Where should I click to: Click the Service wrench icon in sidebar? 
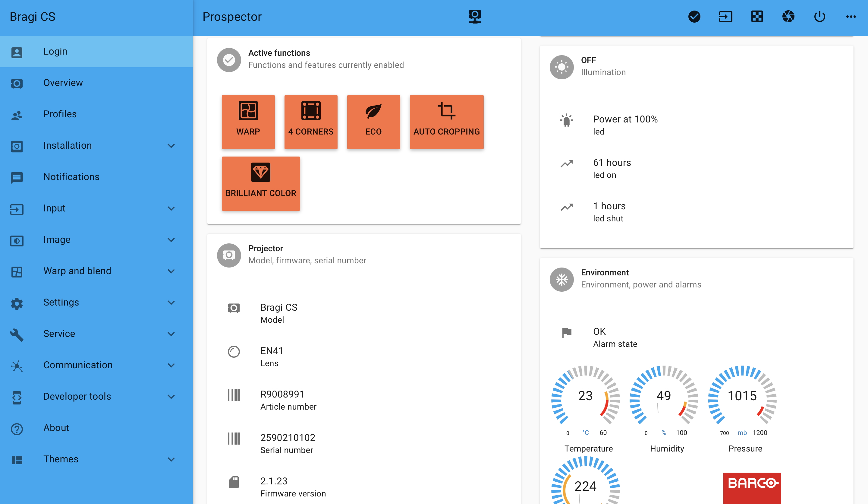[x=17, y=334]
